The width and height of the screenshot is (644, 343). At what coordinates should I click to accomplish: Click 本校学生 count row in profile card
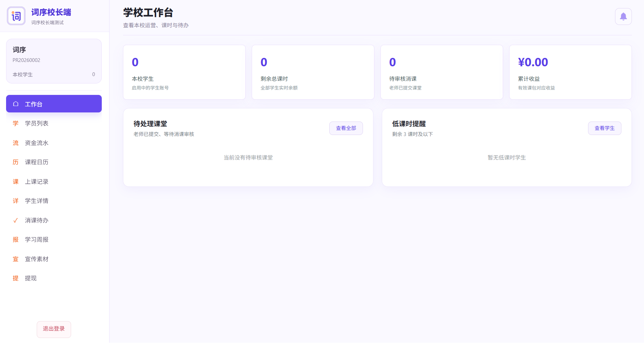(x=54, y=74)
